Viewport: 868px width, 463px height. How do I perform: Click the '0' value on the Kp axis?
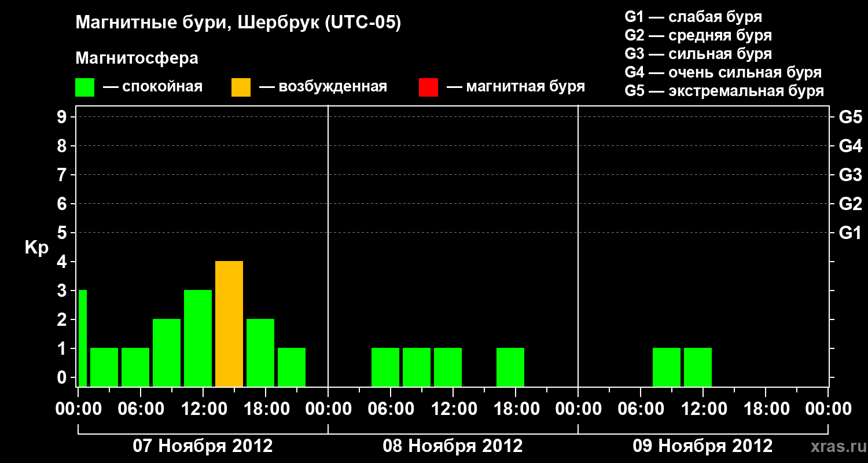[63, 377]
